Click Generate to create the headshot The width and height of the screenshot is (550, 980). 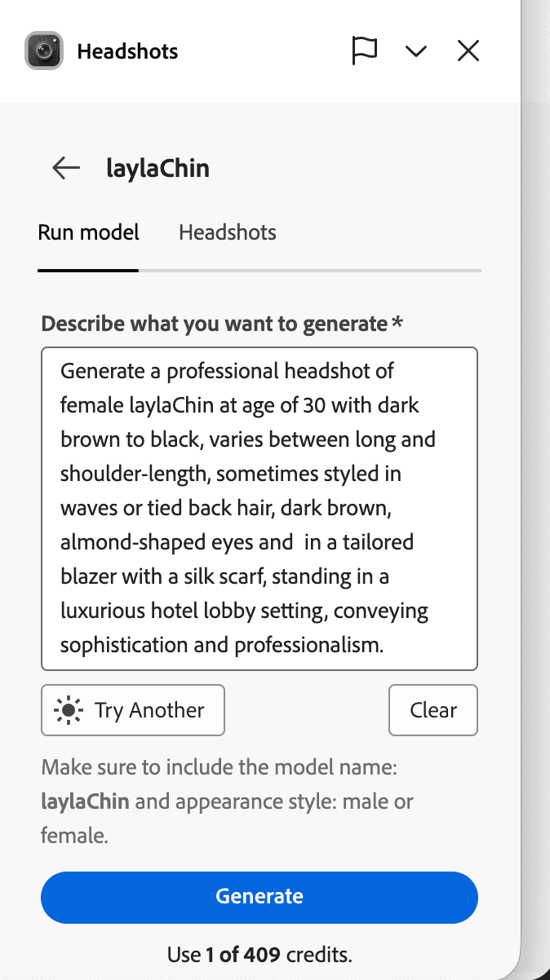[x=259, y=896]
